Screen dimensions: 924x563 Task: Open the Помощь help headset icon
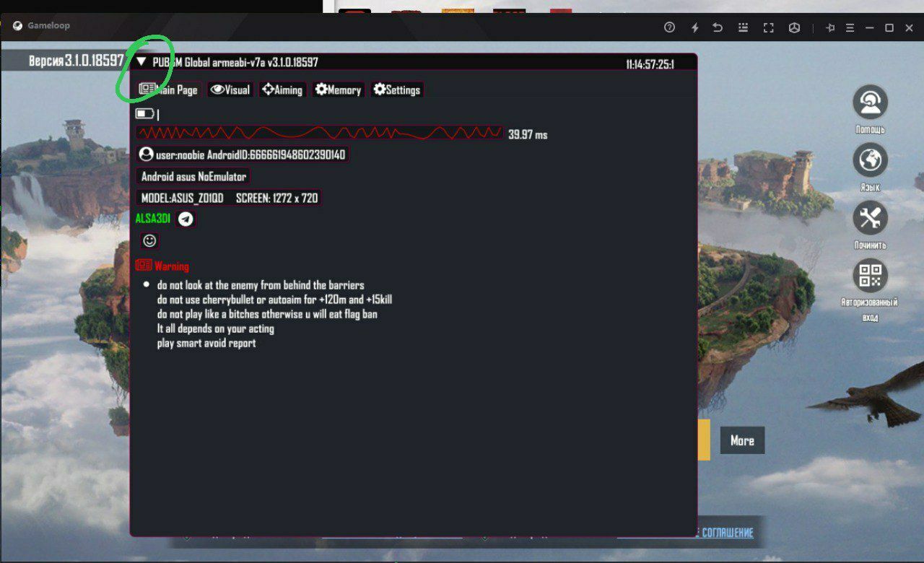pyautogui.click(x=870, y=102)
